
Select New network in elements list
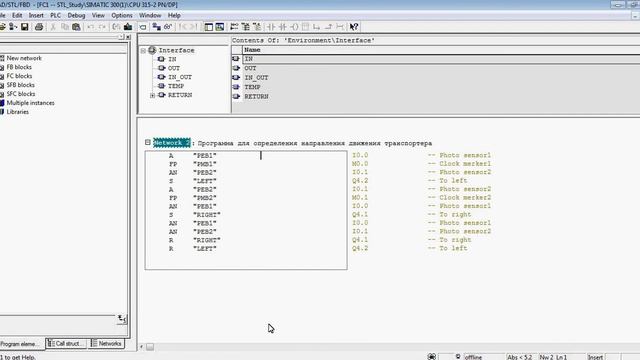(x=24, y=58)
